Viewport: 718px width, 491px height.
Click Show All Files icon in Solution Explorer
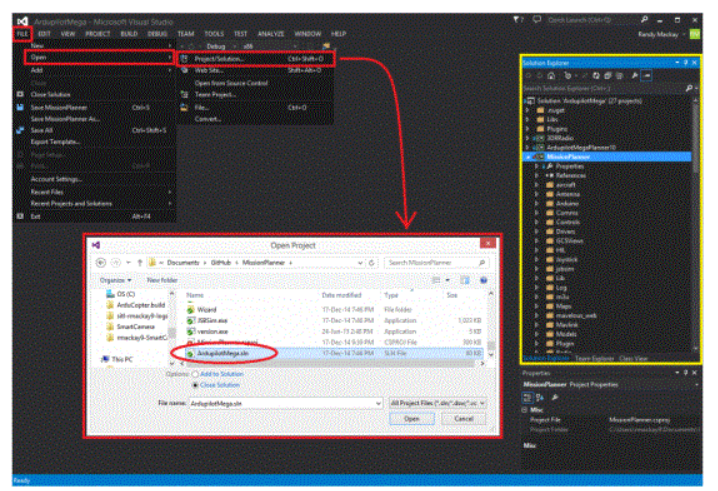(x=619, y=76)
